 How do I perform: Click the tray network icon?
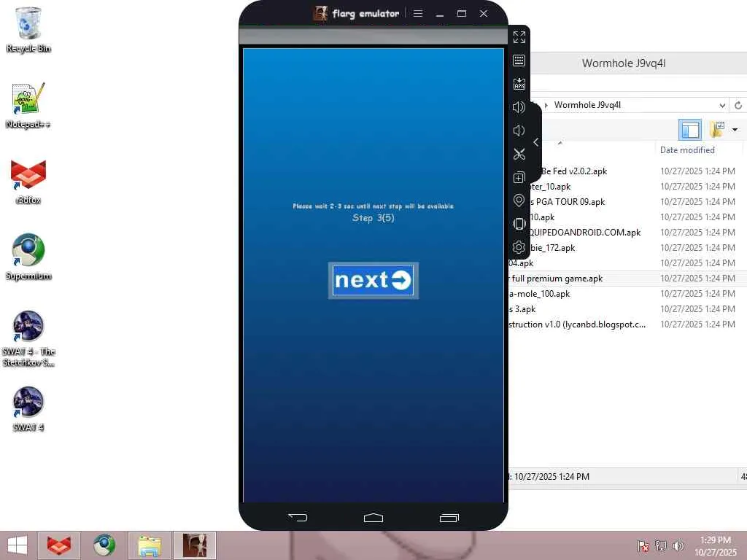(661, 545)
